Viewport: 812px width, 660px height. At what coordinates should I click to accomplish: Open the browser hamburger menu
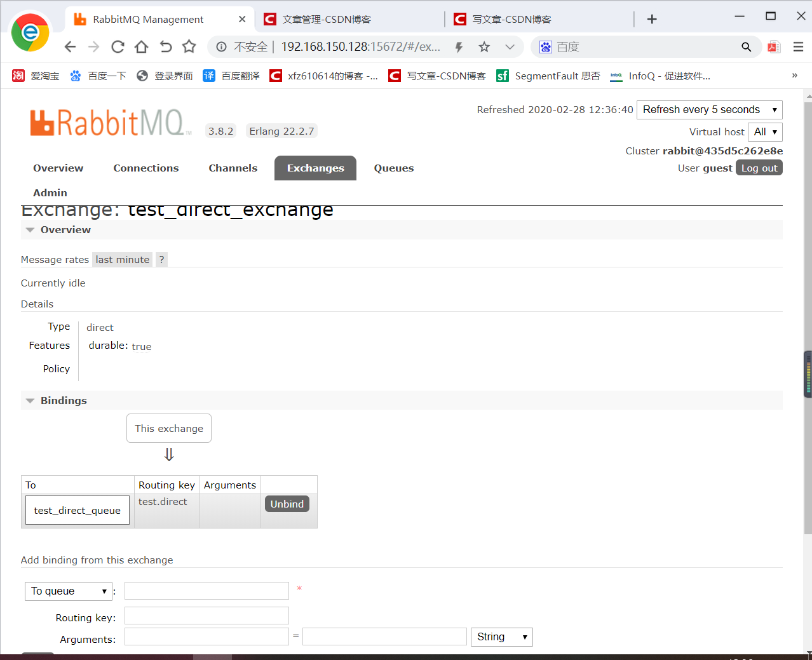pos(799,47)
